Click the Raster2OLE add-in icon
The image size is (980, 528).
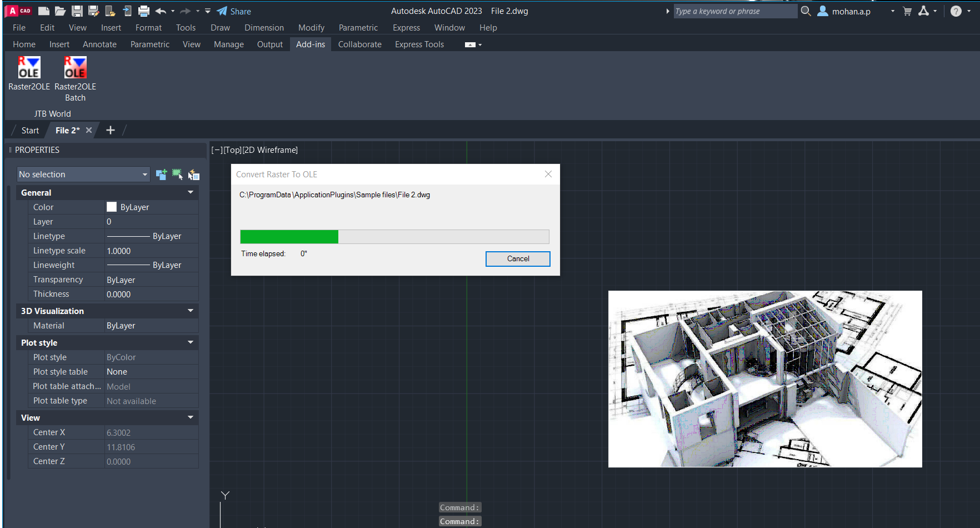click(29, 68)
